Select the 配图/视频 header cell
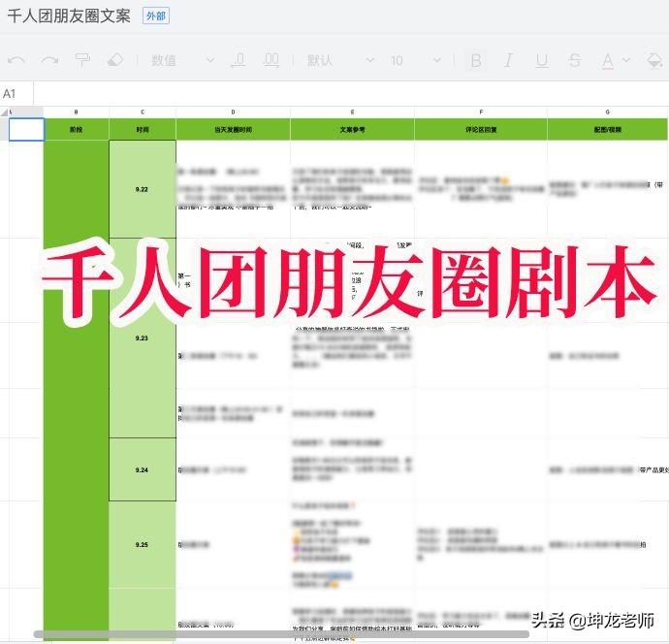Screen dimensions: 669x644 point(608,129)
